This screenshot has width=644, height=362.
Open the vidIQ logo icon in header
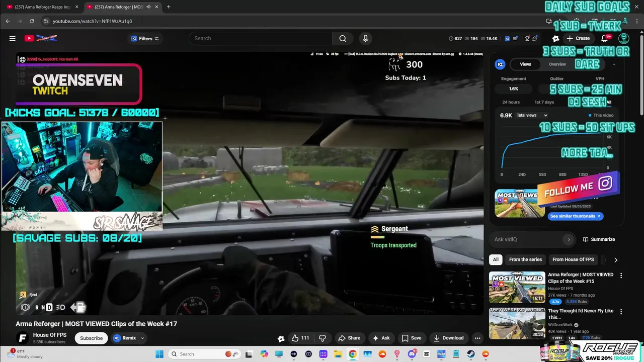pyautogui.click(x=507, y=38)
